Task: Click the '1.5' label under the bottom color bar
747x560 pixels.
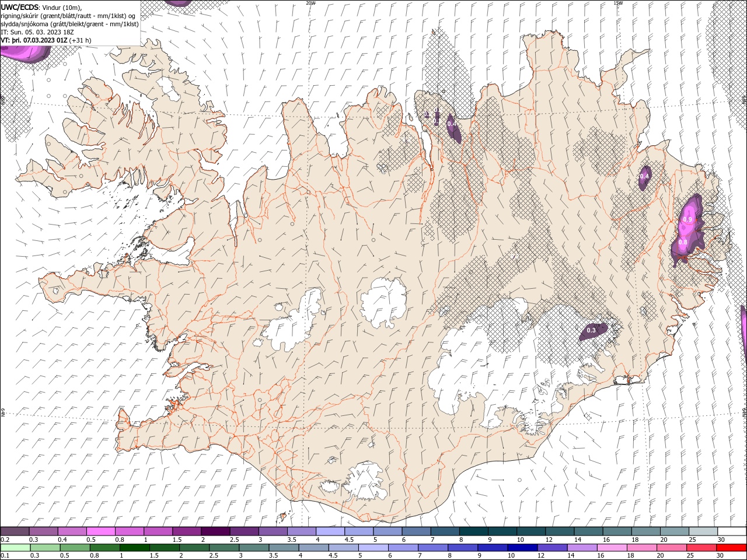Action: (x=154, y=555)
